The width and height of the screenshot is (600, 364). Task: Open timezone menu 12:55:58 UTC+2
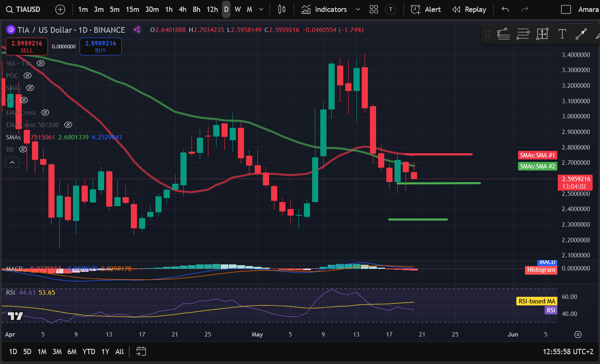click(568, 352)
